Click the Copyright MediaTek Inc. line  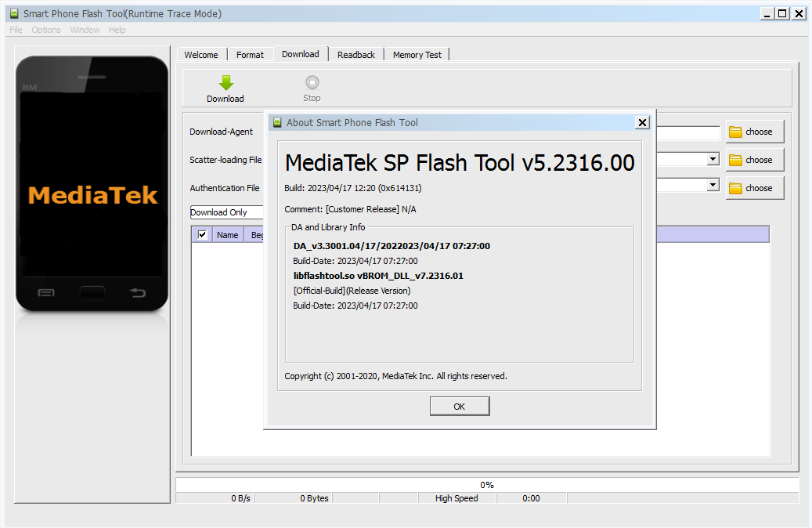click(x=395, y=376)
